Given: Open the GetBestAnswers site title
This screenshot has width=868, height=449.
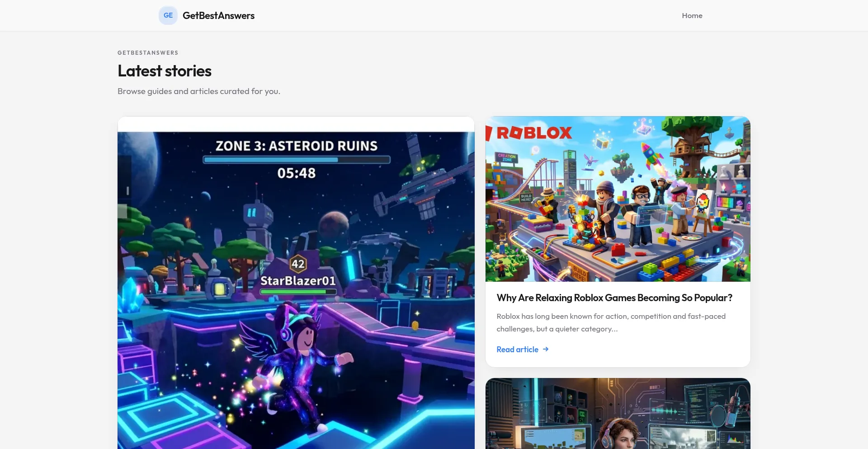Looking at the screenshot, I should [x=218, y=15].
